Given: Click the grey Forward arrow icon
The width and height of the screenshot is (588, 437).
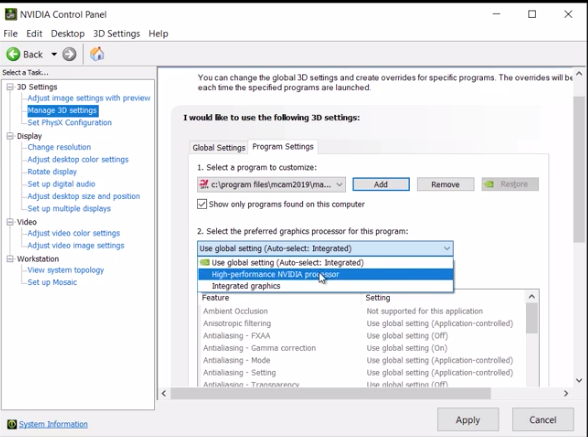Looking at the screenshot, I should 69,54.
